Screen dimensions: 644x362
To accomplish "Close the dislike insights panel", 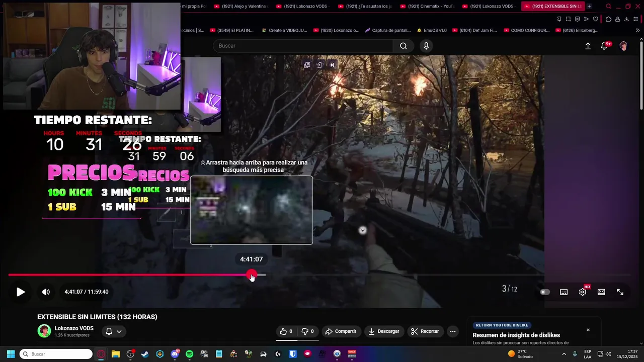I will (x=588, y=330).
